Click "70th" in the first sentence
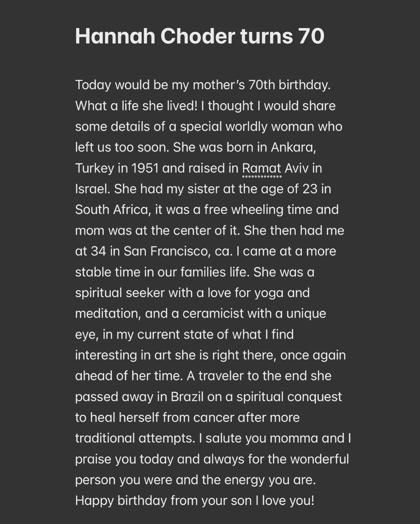Viewport: 420px width, 524px height. 261,85
